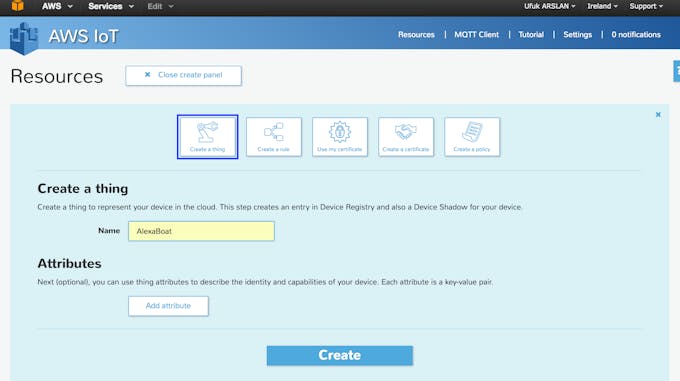Click the AWS IoT logo icon
The height and width of the screenshot is (381, 680).
coord(24,38)
